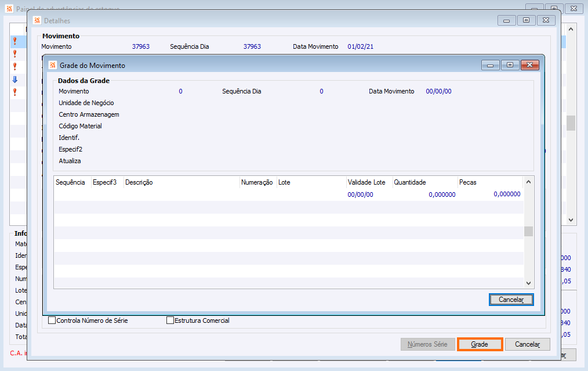Maximize the Detalhes window
Screen dimensions: 588x371
coord(526,20)
